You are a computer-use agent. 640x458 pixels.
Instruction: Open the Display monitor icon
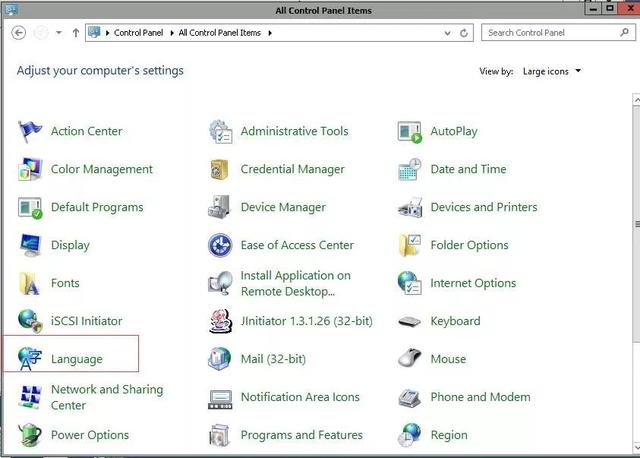click(30, 245)
